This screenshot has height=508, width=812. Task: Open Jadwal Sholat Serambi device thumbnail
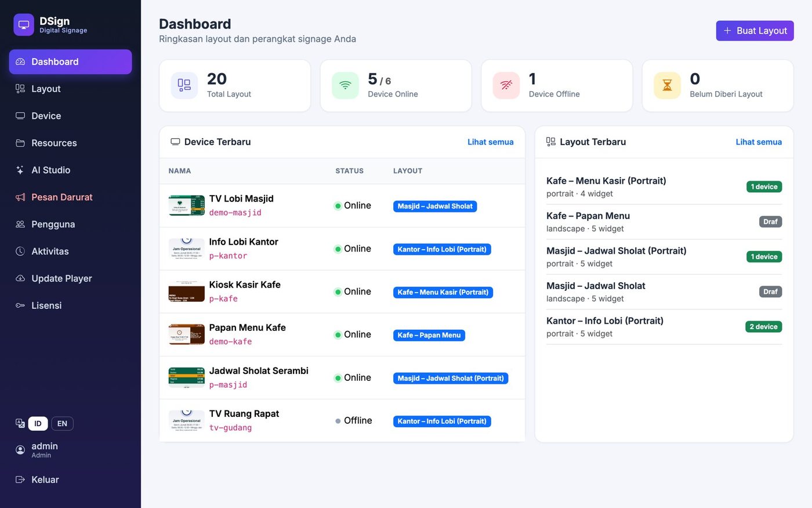tap(186, 377)
